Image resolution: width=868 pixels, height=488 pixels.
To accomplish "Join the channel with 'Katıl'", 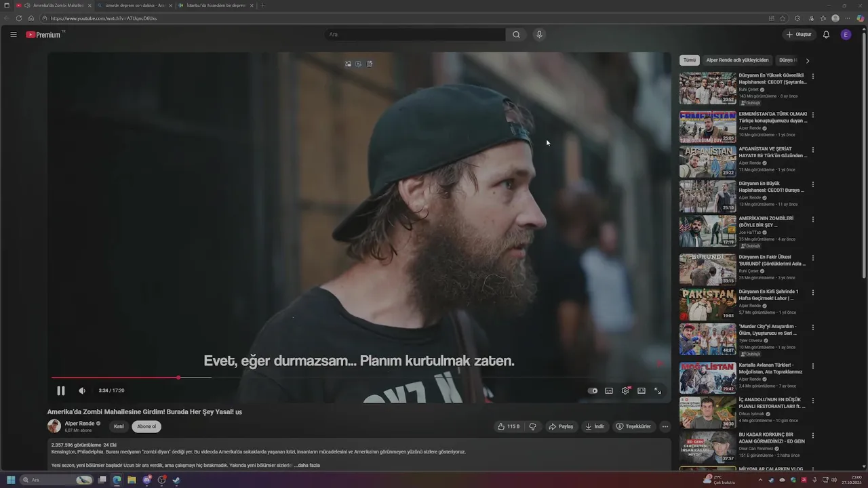I will tap(119, 426).
